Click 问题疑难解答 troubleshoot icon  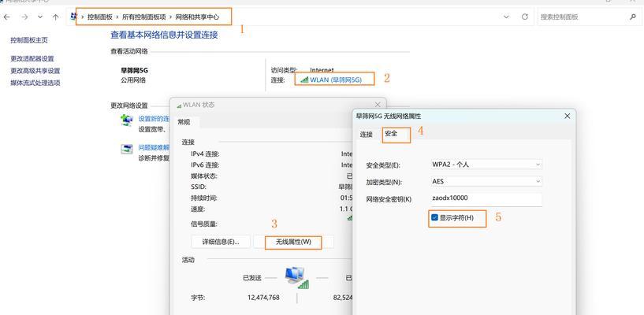tap(127, 149)
